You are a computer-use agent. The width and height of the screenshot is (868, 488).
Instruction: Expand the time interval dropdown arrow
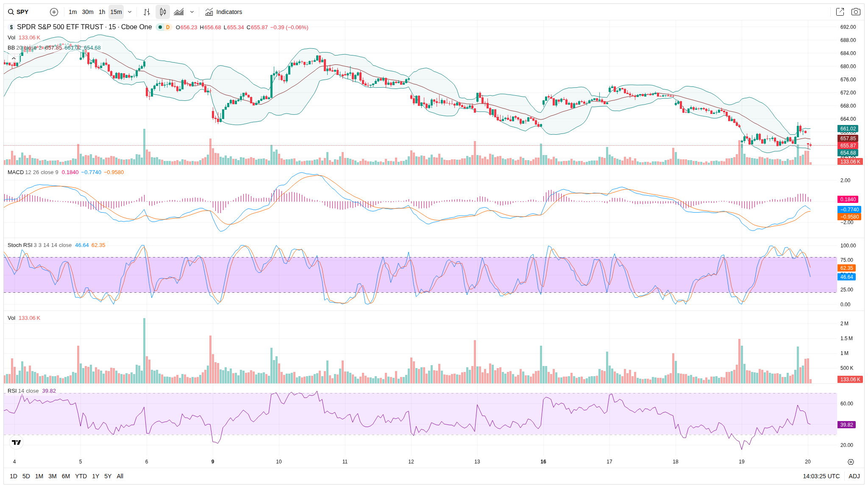pos(130,12)
